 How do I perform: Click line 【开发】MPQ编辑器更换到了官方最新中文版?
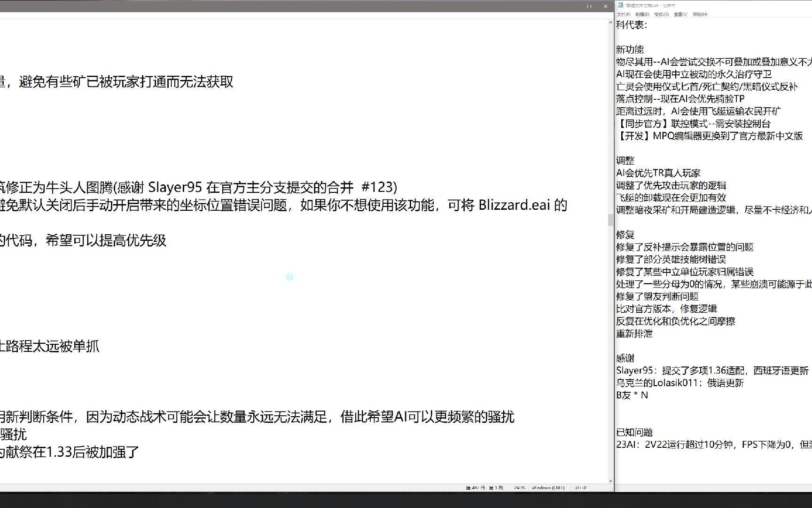coord(710,136)
